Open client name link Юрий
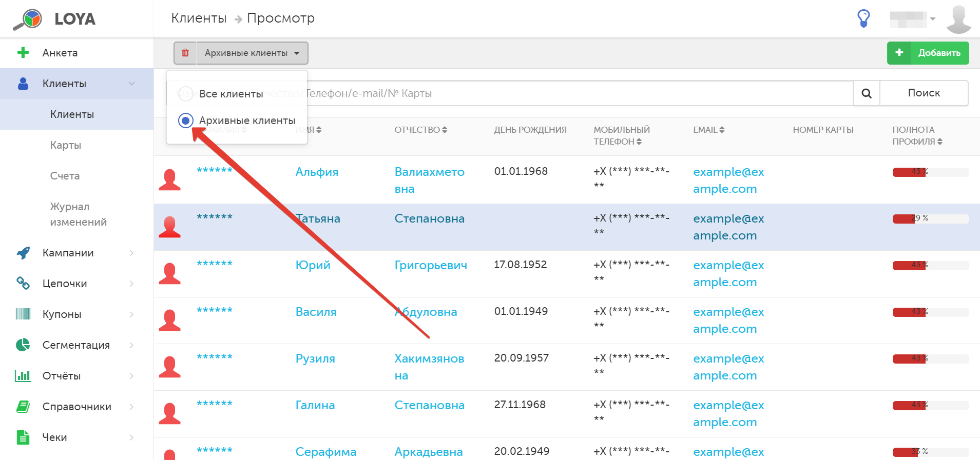Image resolution: width=980 pixels, height=460 pixels. (x=313, y=265)
